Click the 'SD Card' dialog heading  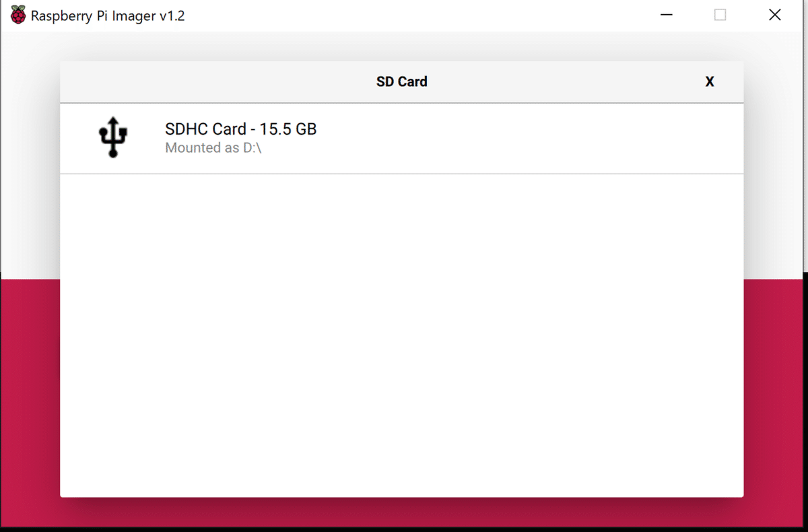[402, 81]
